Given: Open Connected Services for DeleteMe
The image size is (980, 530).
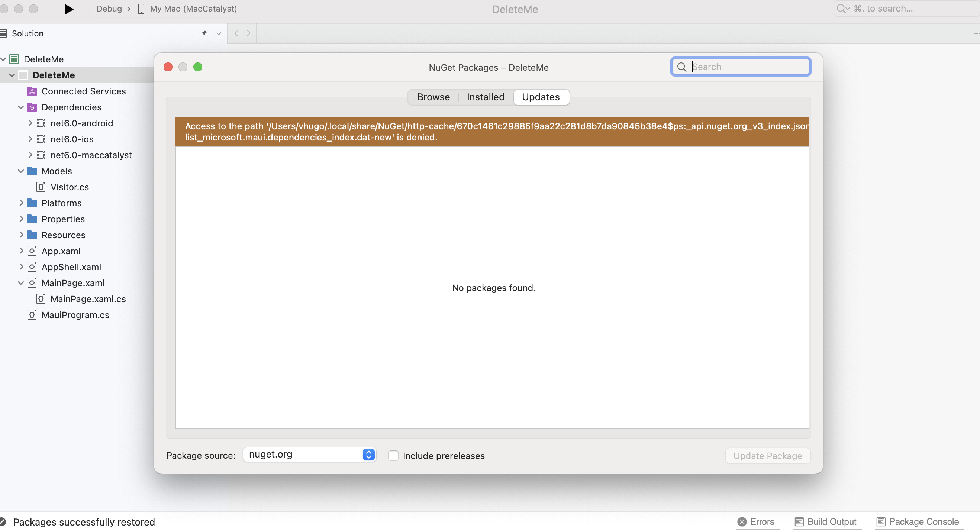Looking at the screenshot, I should (83, 91).
